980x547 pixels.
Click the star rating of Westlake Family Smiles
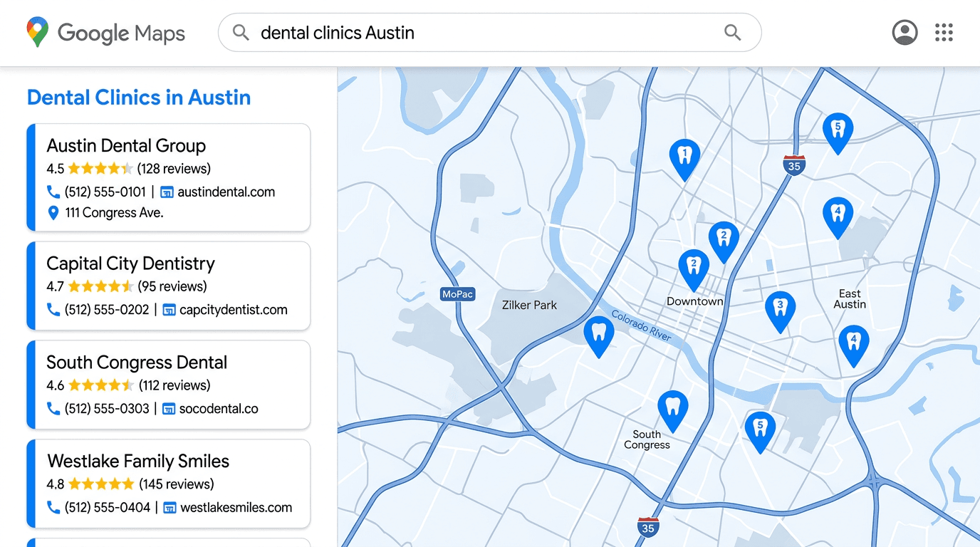coord(100,485)
